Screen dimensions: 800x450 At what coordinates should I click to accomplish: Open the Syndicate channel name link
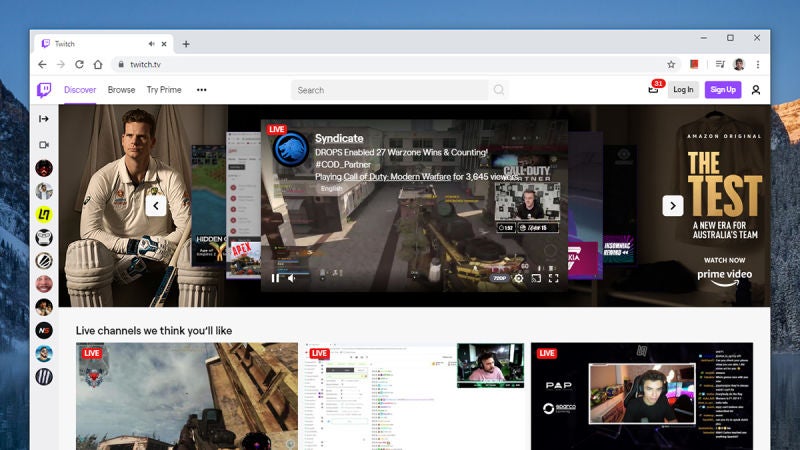(339, 138)
